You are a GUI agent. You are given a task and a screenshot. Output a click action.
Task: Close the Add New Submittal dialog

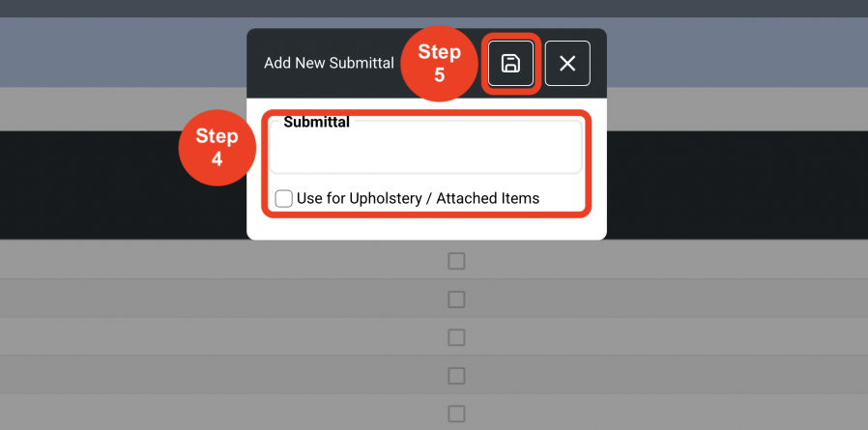567,64
